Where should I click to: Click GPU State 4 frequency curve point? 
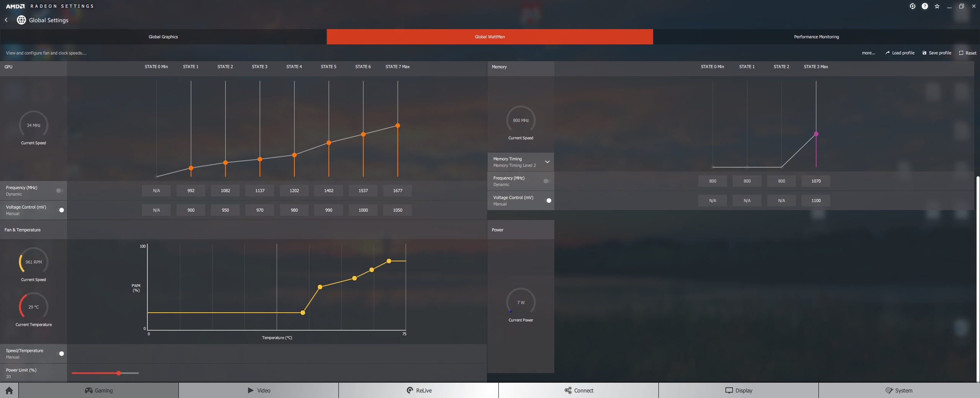click(294, 155)
